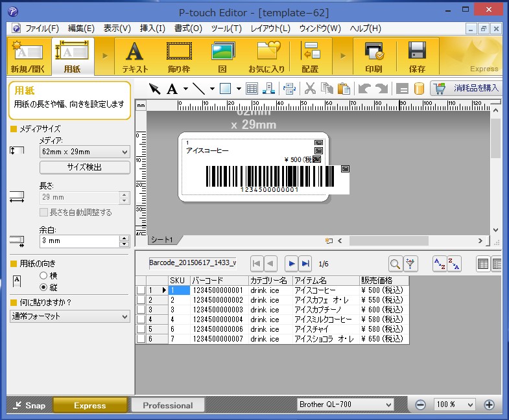Check the row 3 database checkbox
This screenshot has width=509, height=420.
pos(141,310)
